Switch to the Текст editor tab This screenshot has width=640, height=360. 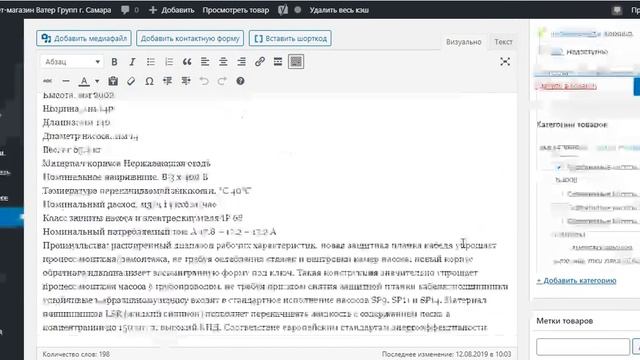pos(503,42)
